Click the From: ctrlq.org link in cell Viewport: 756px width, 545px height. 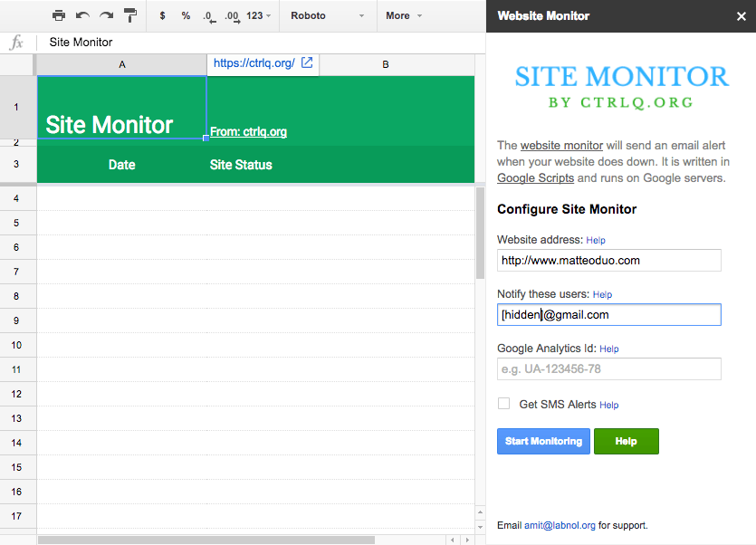248,131
